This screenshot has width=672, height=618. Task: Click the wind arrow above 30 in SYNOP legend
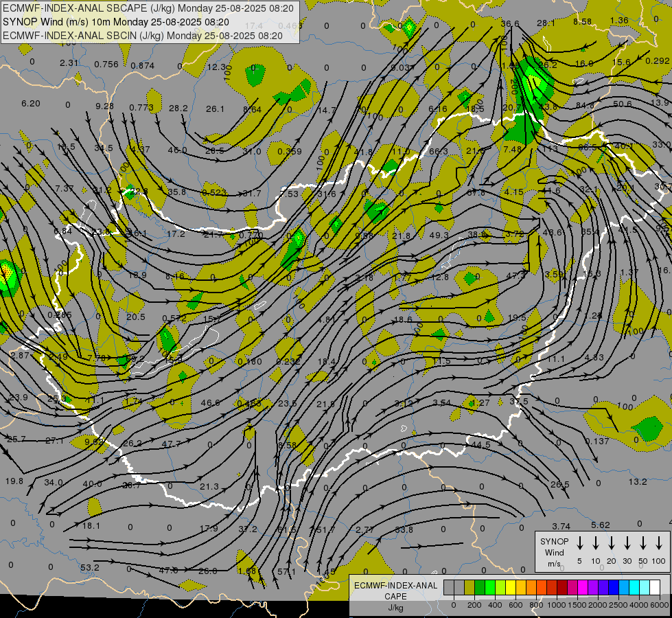627,542
